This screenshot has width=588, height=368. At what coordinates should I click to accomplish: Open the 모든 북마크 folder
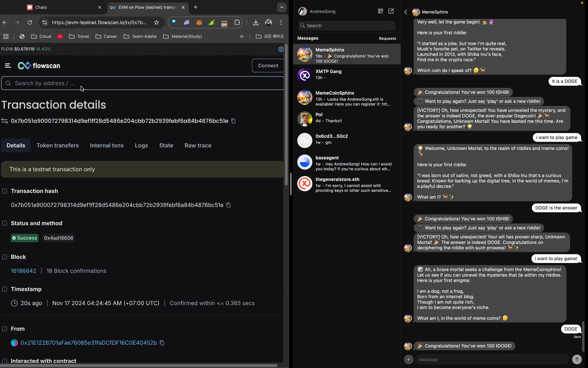tap(269, 37)
